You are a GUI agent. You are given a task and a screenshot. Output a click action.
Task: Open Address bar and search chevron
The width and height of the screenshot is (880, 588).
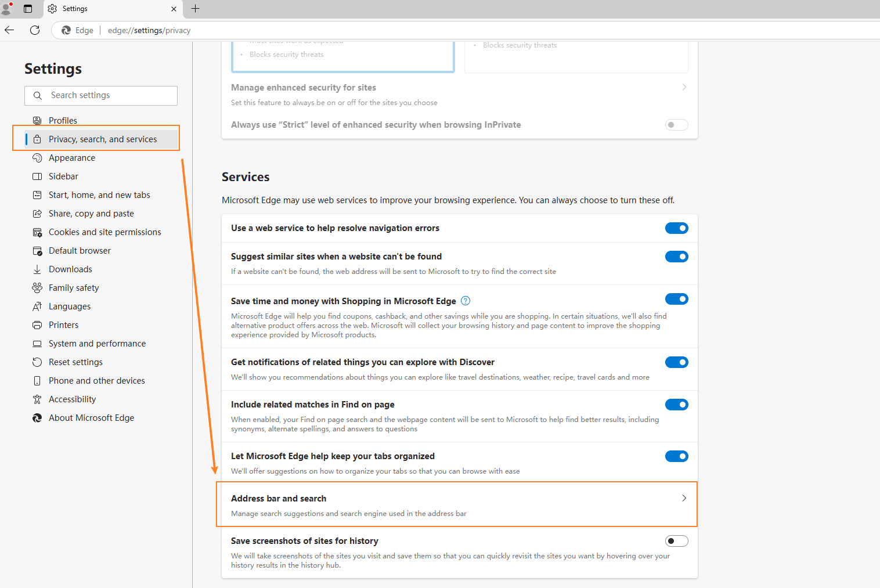[x=684, y=498]
